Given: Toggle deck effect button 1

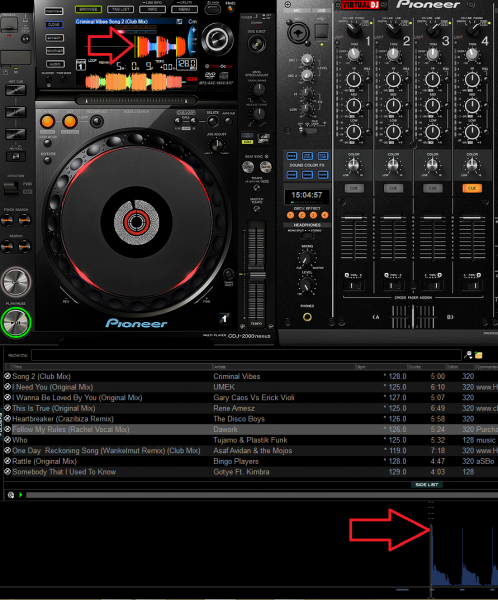Looking at the screenshot, I should click(290, 215).
